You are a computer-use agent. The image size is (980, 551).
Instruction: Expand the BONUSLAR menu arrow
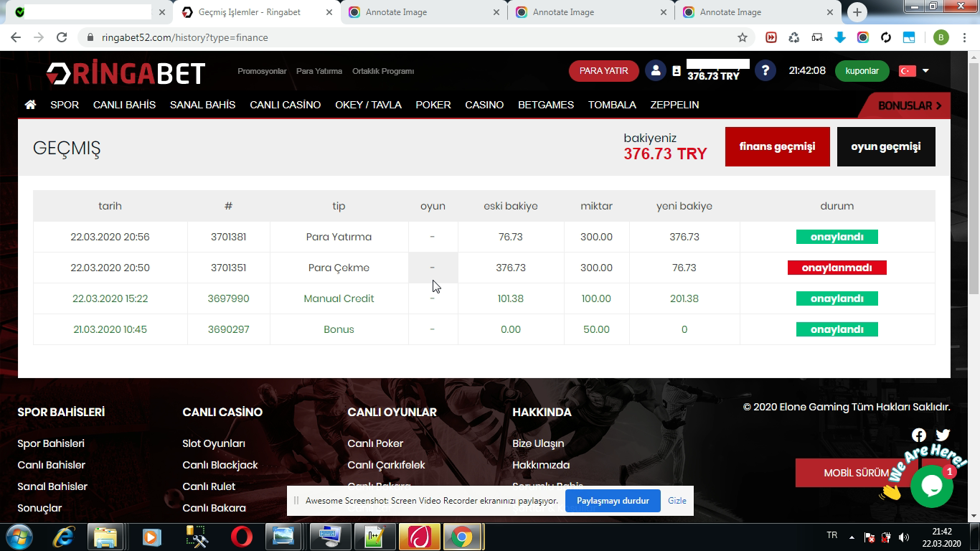tap(938, 105)
